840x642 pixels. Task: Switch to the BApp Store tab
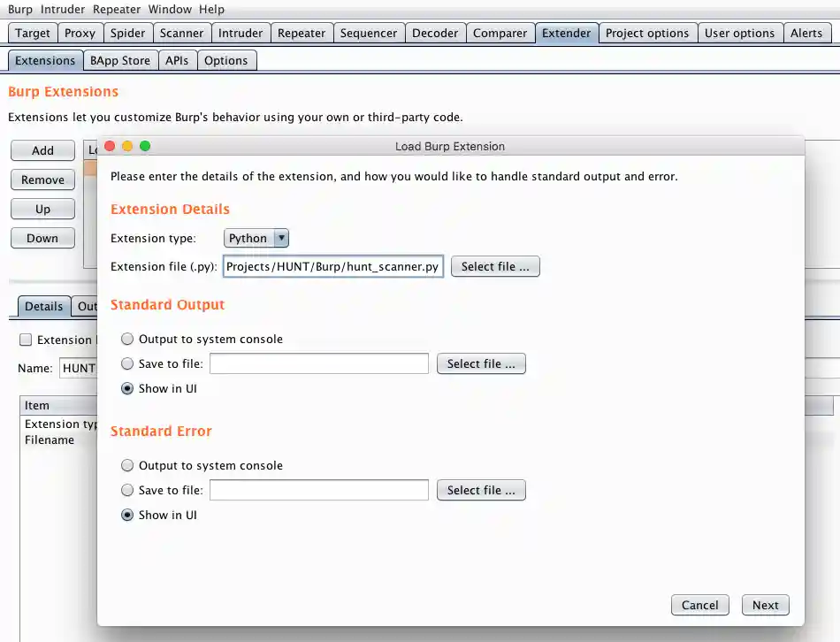pyautogui.click(x=120, y=60)
